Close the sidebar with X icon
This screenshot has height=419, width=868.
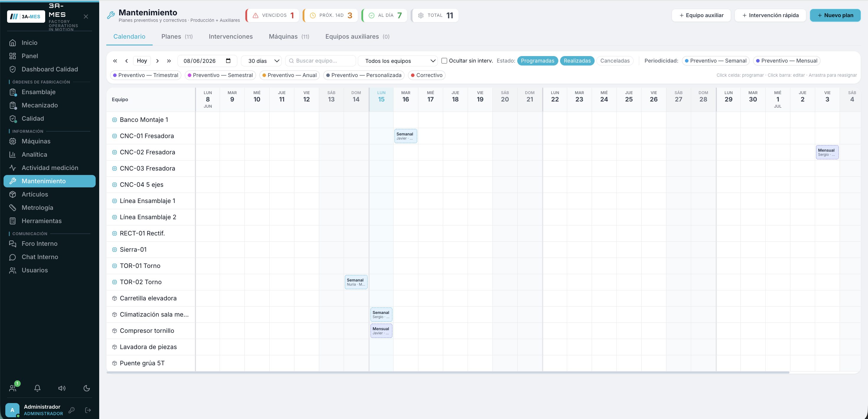(86, 17)
